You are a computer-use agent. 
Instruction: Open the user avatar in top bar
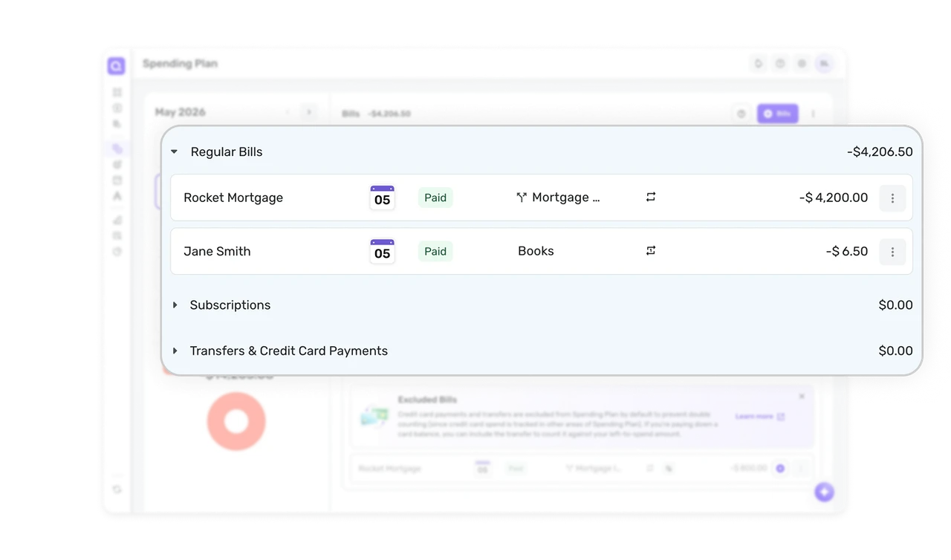point(823,64)
